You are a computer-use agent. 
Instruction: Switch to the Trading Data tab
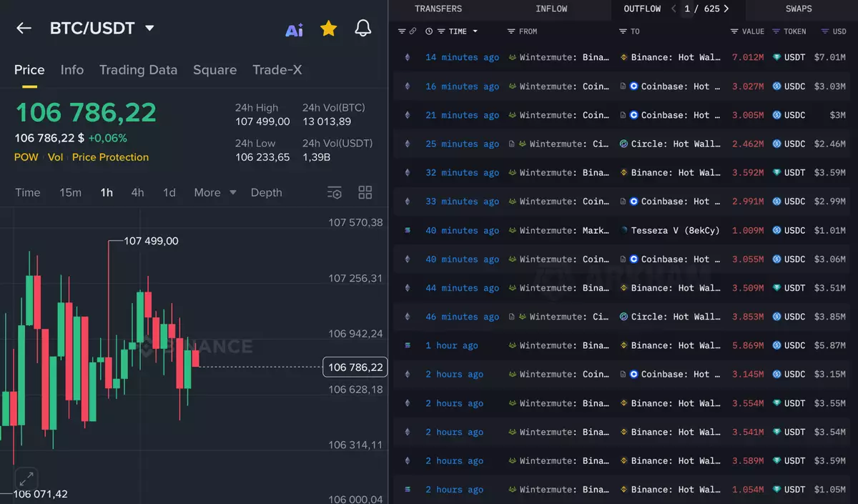coord(138,69)
